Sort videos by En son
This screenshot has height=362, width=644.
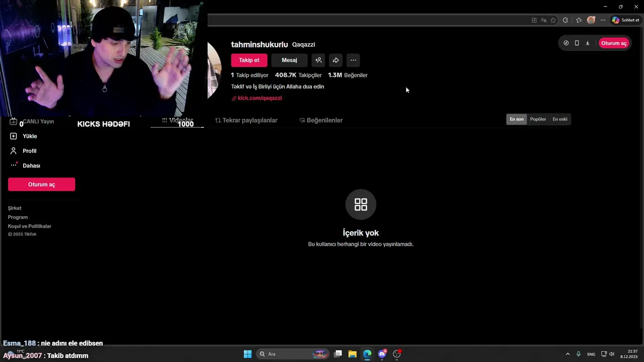coord(517,119)
